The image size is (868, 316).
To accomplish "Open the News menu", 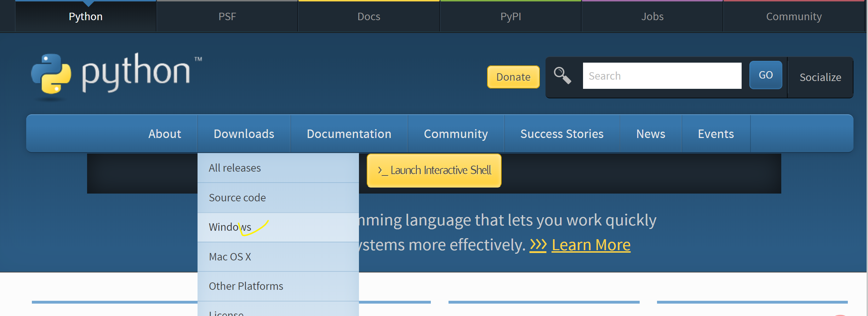I will pyautogui.click(x=651, y=134).
